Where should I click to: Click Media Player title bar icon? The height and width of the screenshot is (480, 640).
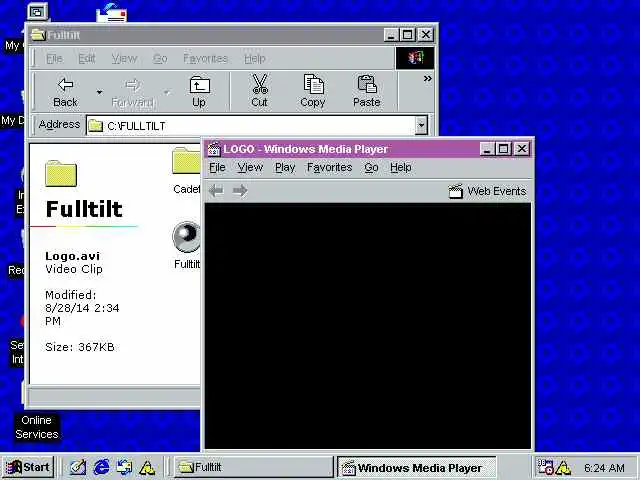(214, 149)
